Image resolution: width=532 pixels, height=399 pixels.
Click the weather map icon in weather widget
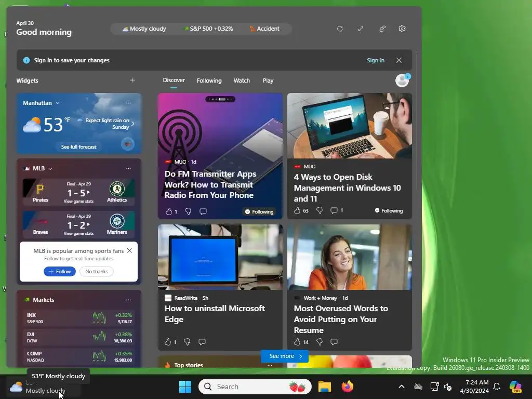(x=128, y=144)
